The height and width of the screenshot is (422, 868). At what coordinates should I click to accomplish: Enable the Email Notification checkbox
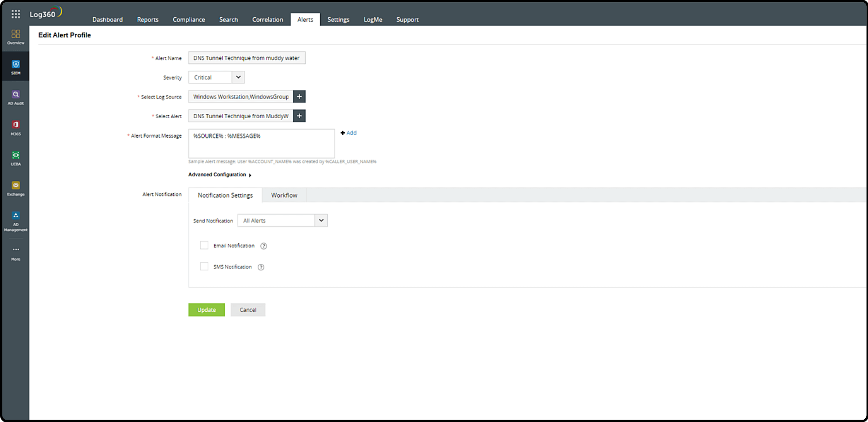click(x=204, y=245)
